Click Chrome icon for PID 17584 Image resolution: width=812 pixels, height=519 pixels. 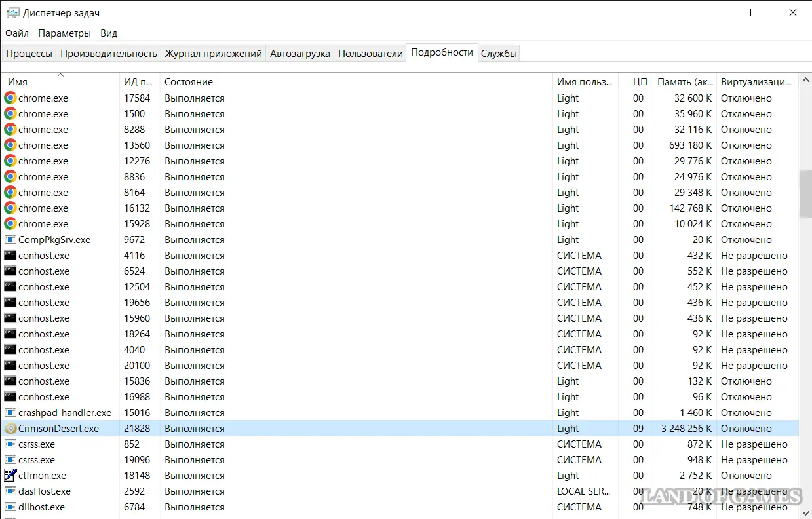(x=10, y=98)
